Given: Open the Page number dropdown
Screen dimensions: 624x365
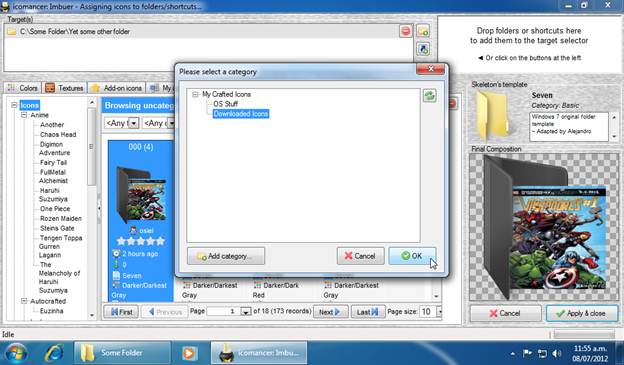Looking at the screenshot, I should pyautogui.click(x=246, y=312).
